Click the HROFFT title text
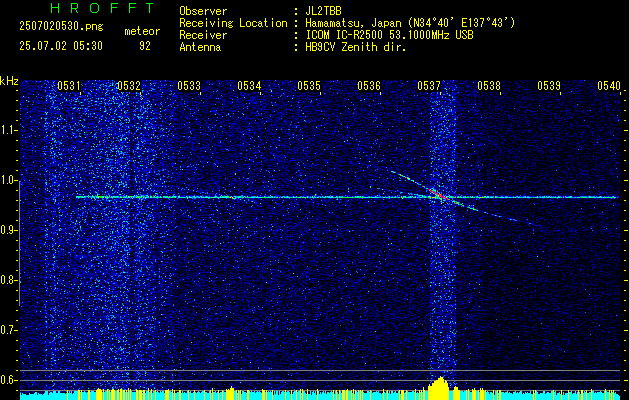This screenshot has width=629, height=400. [x=102, y=8]
